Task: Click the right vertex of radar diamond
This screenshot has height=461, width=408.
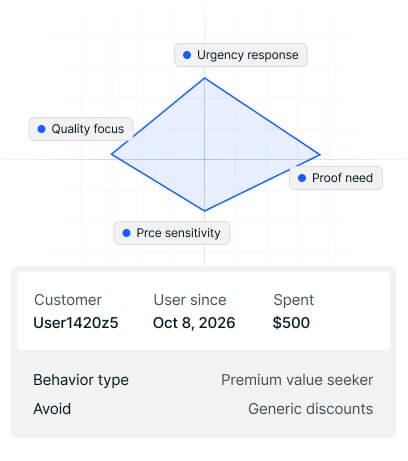Action: [319, 154]
